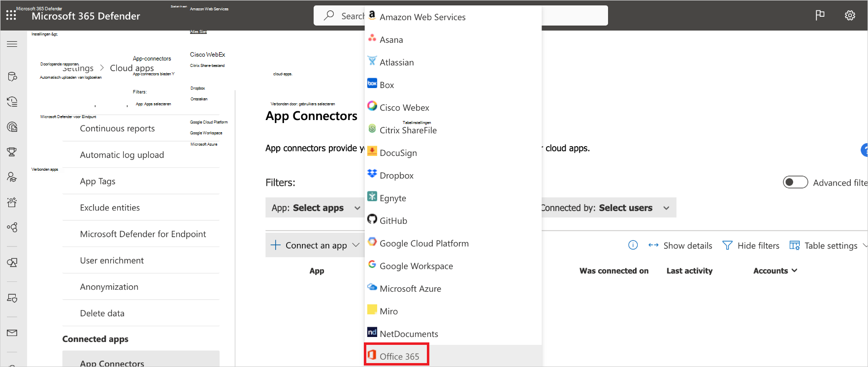Select Office 365 from the list
The height and width of the screenshot is (367, 868).
[x=453, y=356]
